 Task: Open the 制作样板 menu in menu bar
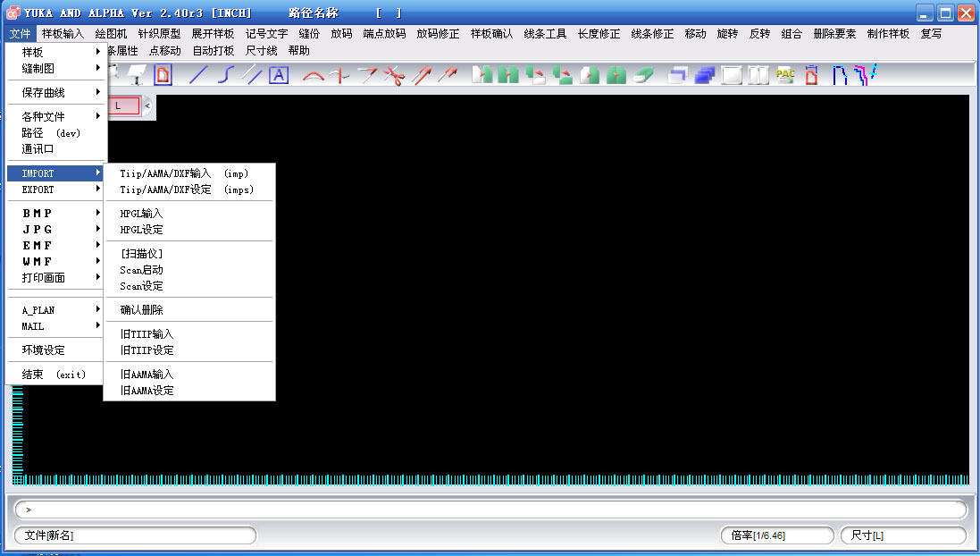[x=888, y=34]
